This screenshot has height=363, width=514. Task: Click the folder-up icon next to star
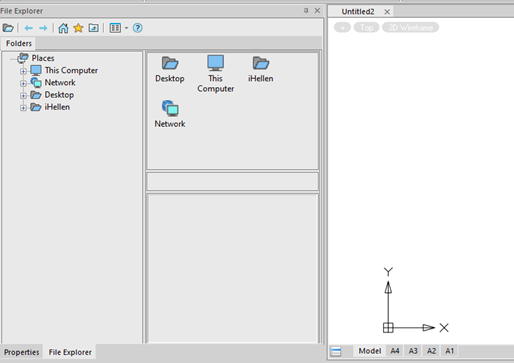tap(93, 28)
